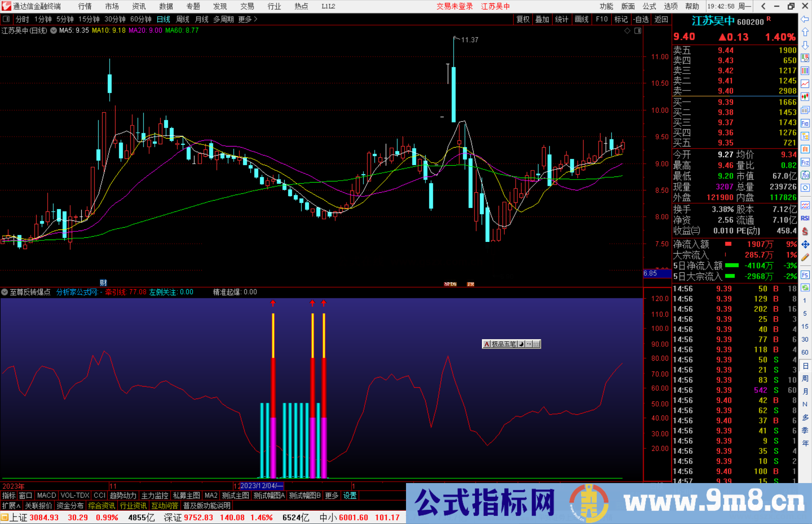Toggle 复权 price adjustment mode
Image resolution: width=812 pixels, height=524 pixels.
click(x=523, y=19)
